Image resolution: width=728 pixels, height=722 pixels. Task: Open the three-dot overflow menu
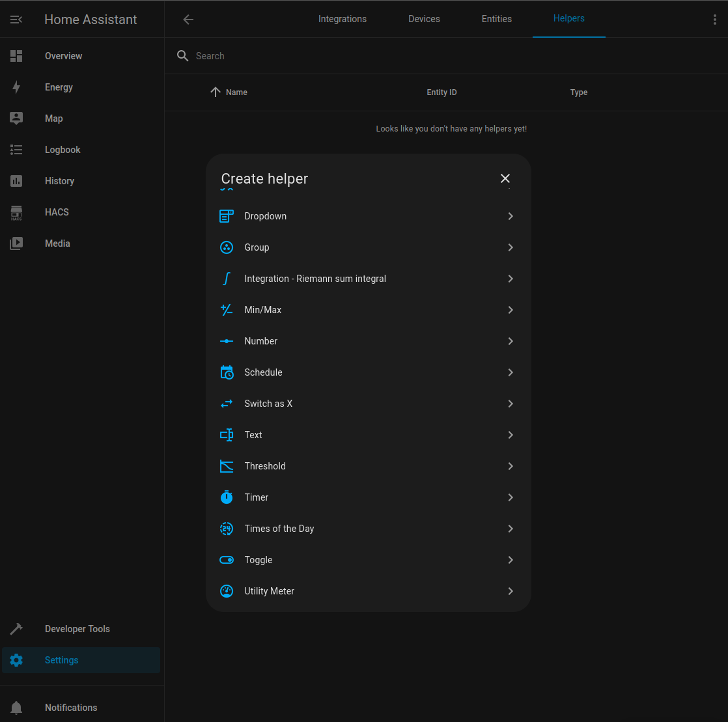point(714,20)
